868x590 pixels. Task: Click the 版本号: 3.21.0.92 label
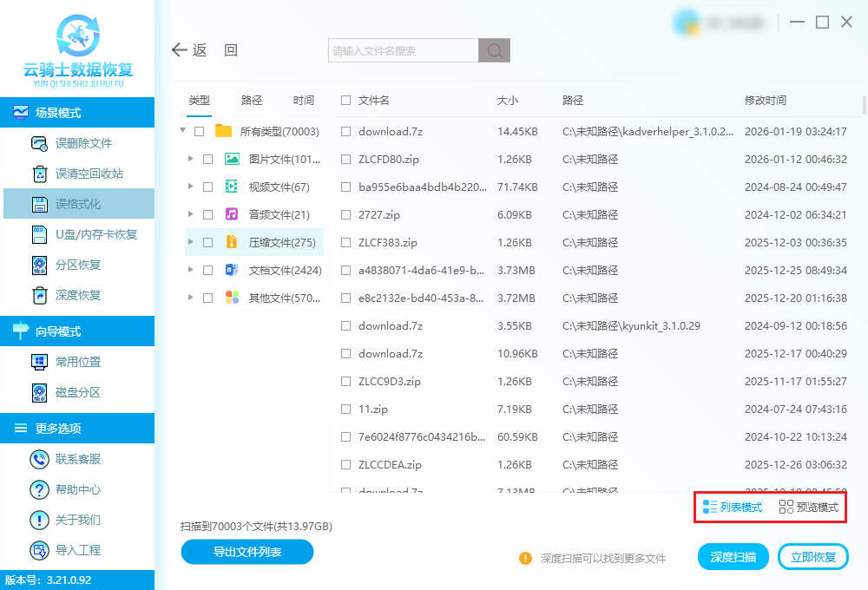click(48, 580)
